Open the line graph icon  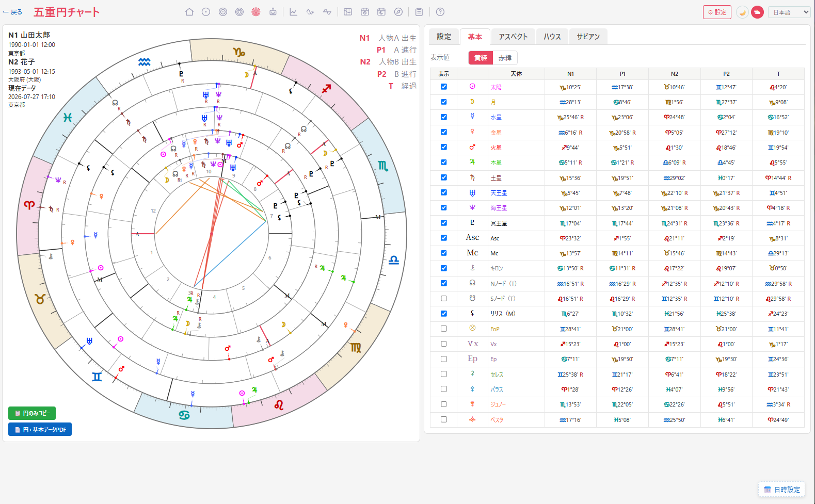coord(293,12)
